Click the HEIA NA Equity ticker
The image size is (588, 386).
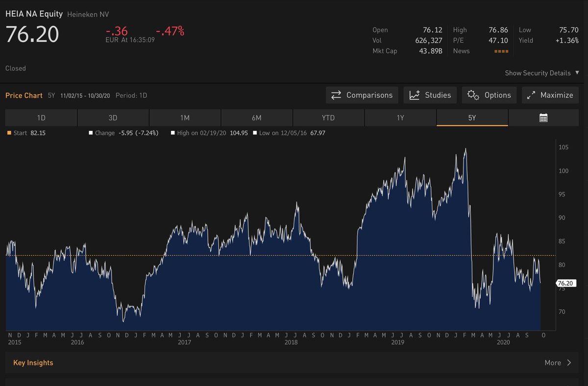coord(34,15)
